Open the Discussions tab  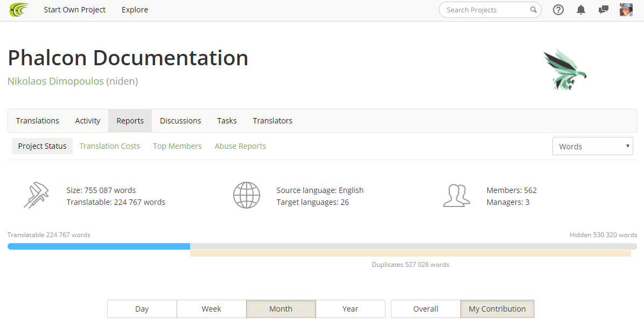(180, 121)
